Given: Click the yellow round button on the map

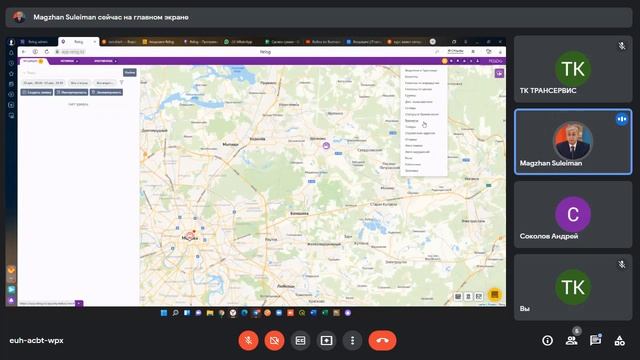Looking at the screenshot, I should coord(495,295).
